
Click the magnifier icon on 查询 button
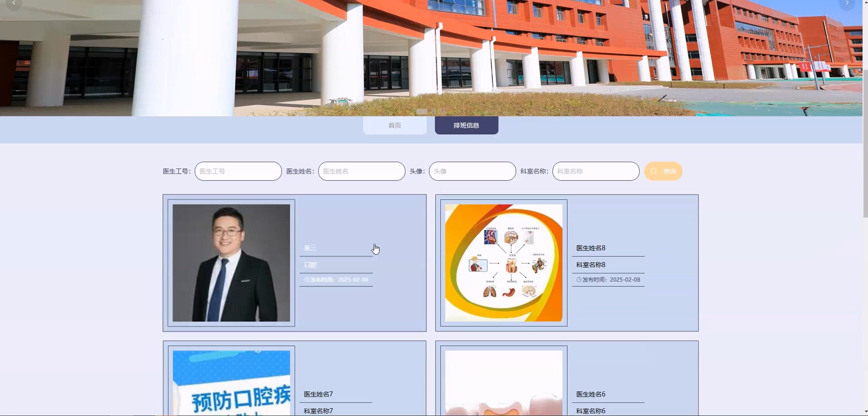(x=654, y=171)
